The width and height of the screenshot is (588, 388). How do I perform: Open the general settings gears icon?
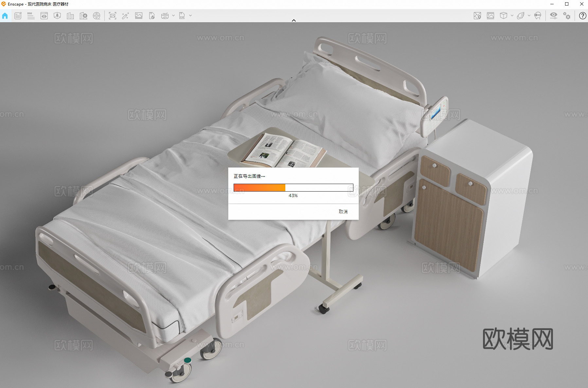tap(567, 16)
